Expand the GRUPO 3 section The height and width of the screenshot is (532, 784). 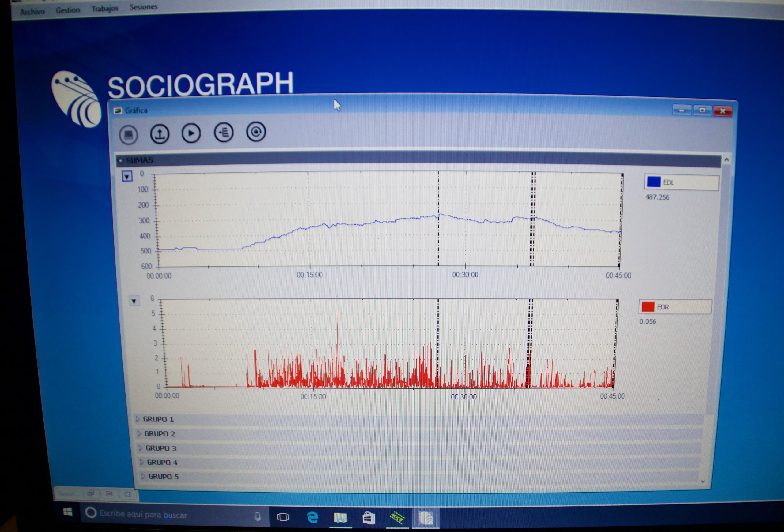click(140, 448)
